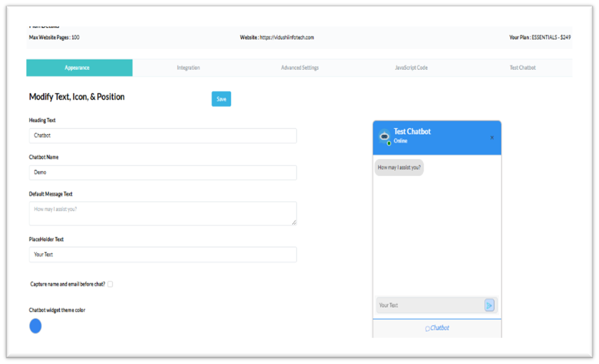Click the Default Message textarea resize handle
The height and width of the screenshot is (364, 599).
pos(294,222)
